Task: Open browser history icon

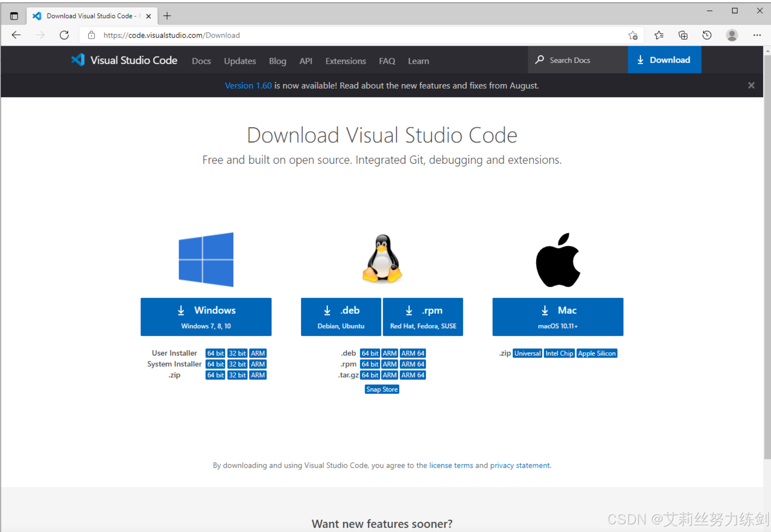Action: coord(707,35)
